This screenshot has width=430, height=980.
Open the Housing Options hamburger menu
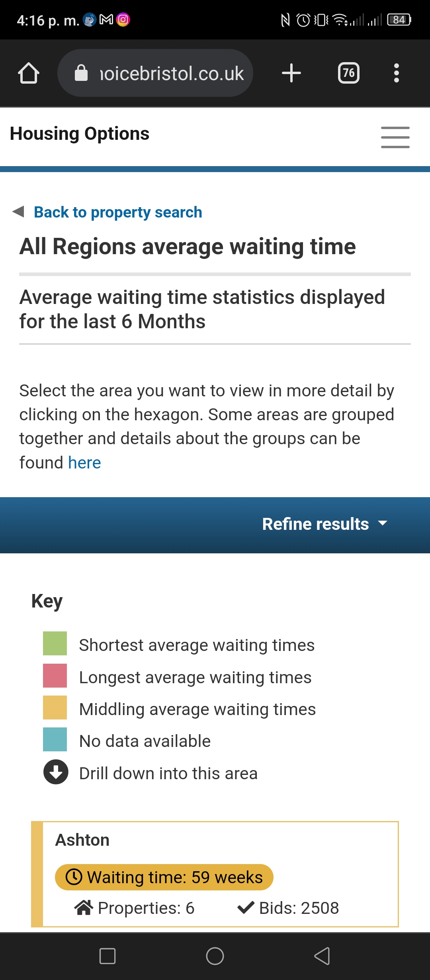pos(395,137)
